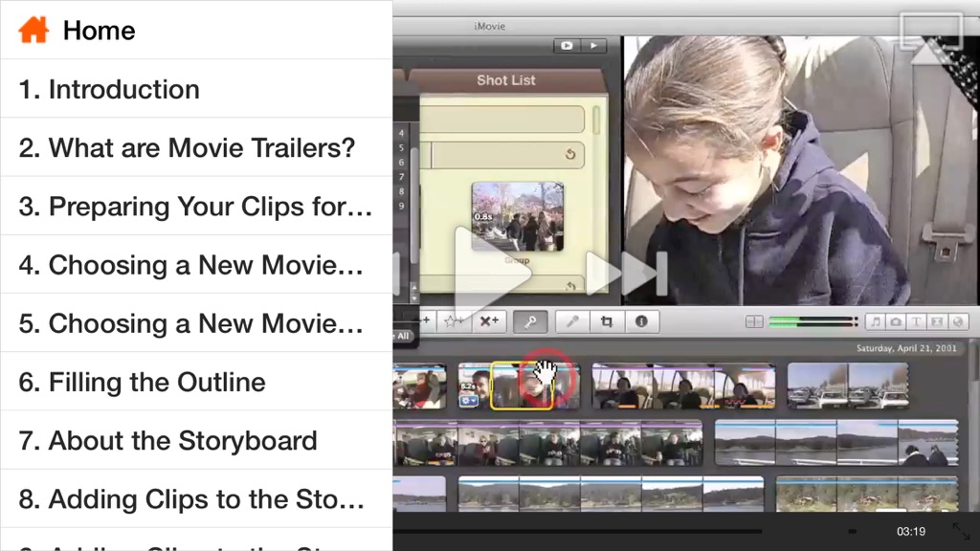Viewport: 980px width, 551px height.
Task: Click the undo arrow below the Group clip
Action: (x=570, y=286)
